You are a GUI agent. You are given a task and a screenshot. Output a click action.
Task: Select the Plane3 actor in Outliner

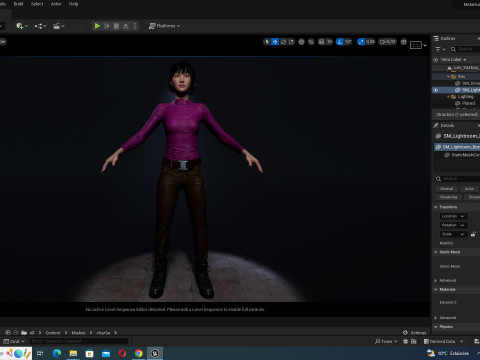(x=468, y=103)
